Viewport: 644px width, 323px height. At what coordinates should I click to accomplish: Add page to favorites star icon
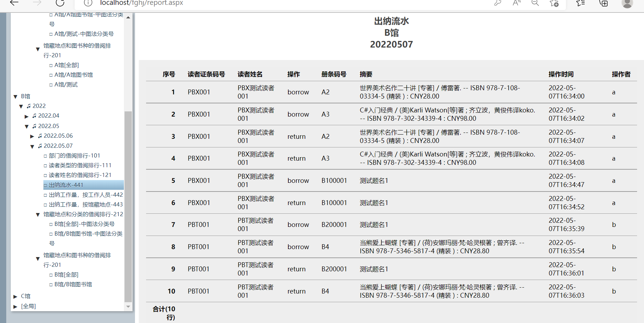(554, 3)
